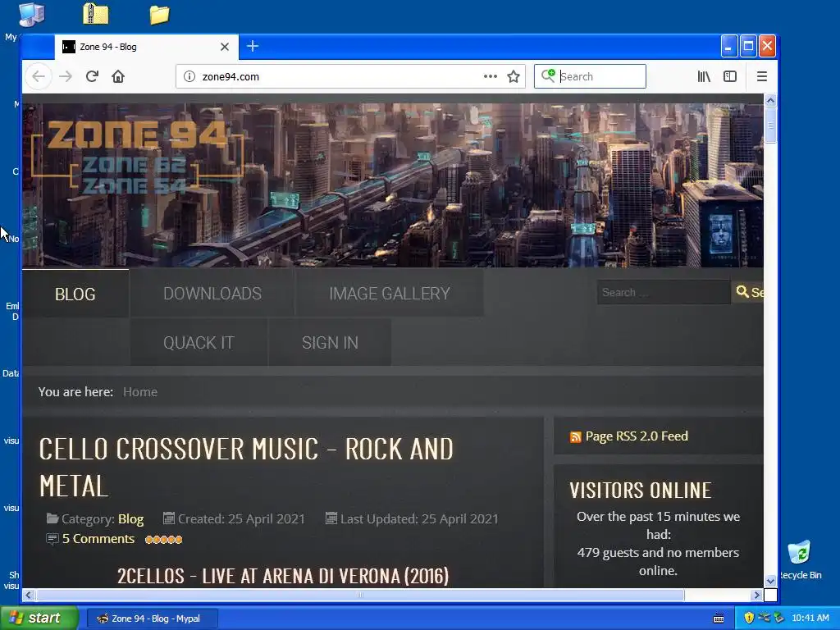Click the on-screen keyboard tray icon
840x630 pixels.
719,619
